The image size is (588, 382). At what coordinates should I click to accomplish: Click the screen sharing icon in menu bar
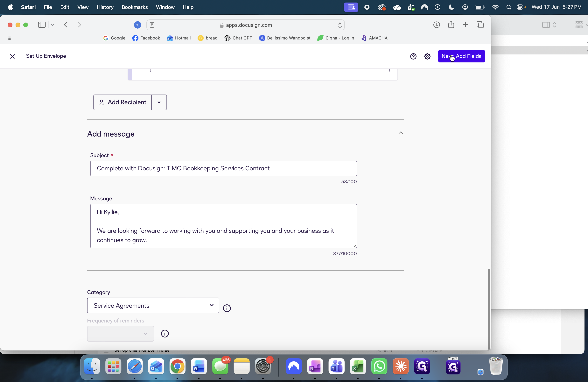coord(351,7)
